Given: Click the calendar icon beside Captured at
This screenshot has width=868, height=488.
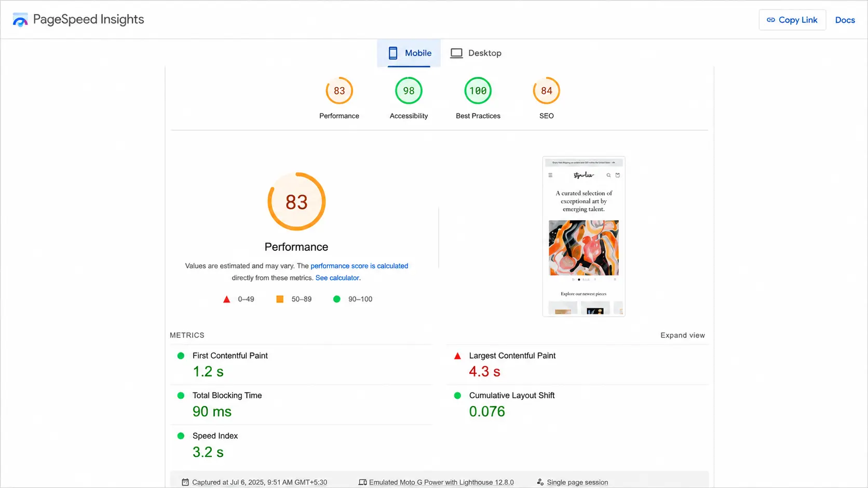Looking at the screenshot, I should pos(185,482).
